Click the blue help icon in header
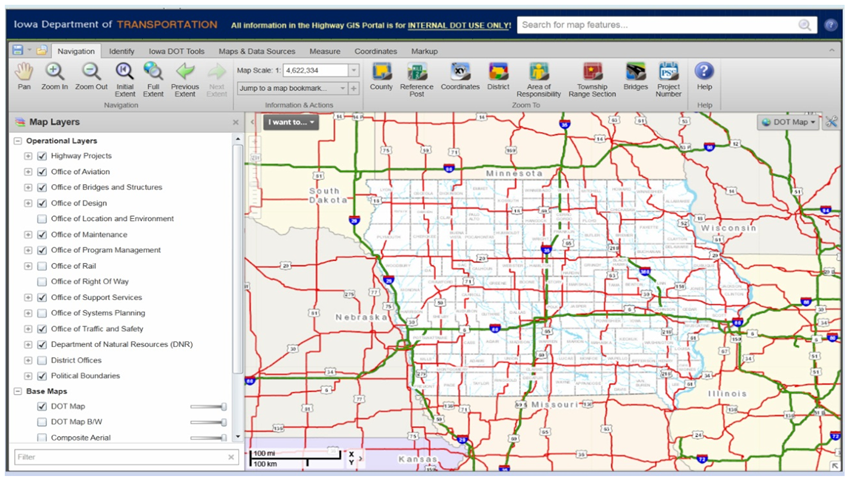The width and height of the screenshot is (850, 482). pyautogui.click(x=830, y=25)
